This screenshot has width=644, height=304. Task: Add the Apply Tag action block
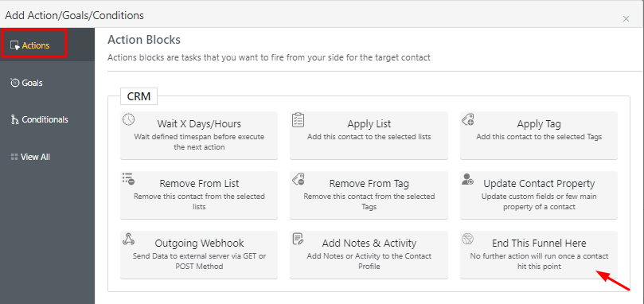point(539,135)
